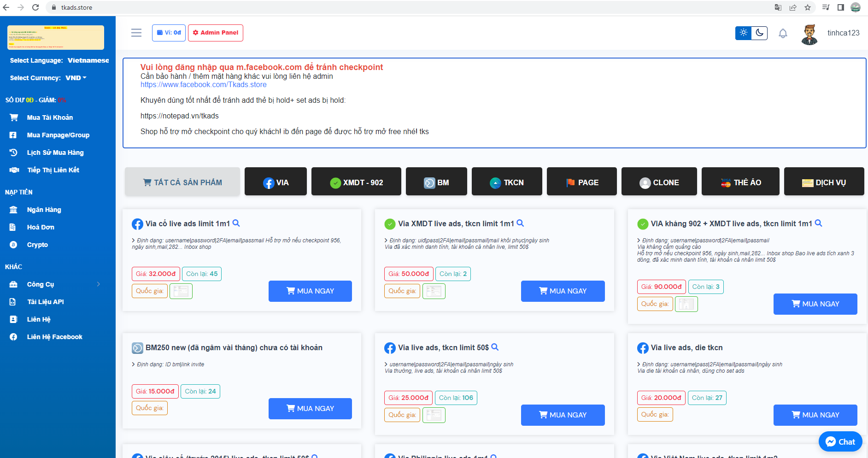The image size is (868, 458).
Task: Select the TKCN category tab
Action: pos(507,182)
